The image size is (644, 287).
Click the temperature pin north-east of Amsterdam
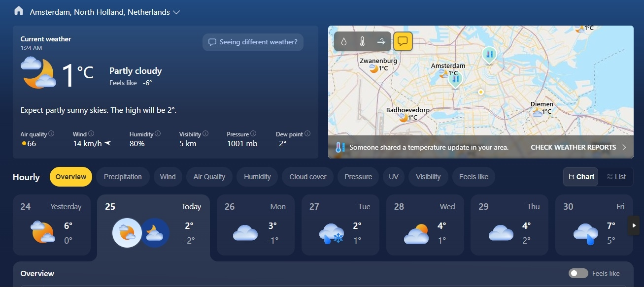pyautogui.click(x=489, y=56)
